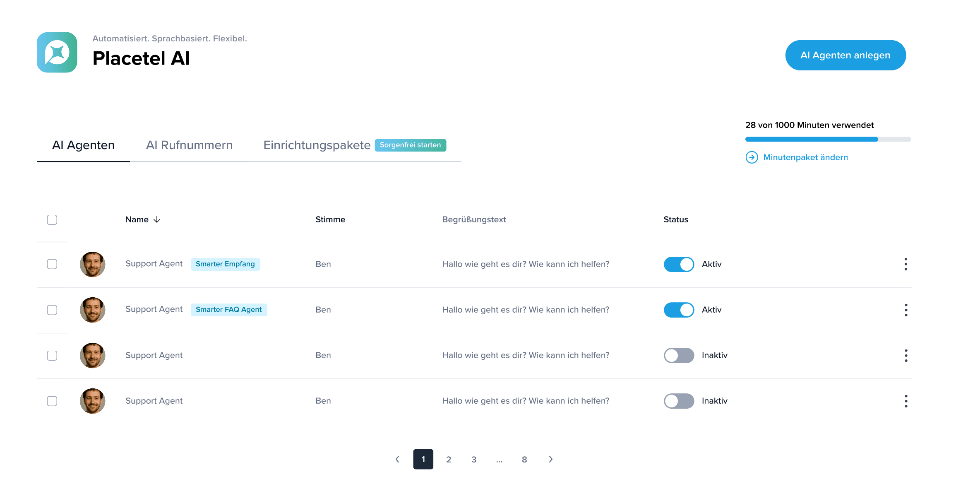Screen dimensions: 980x501
Task: Switch to the AI Rufnummern tab
Action: [x=189, y=145]
